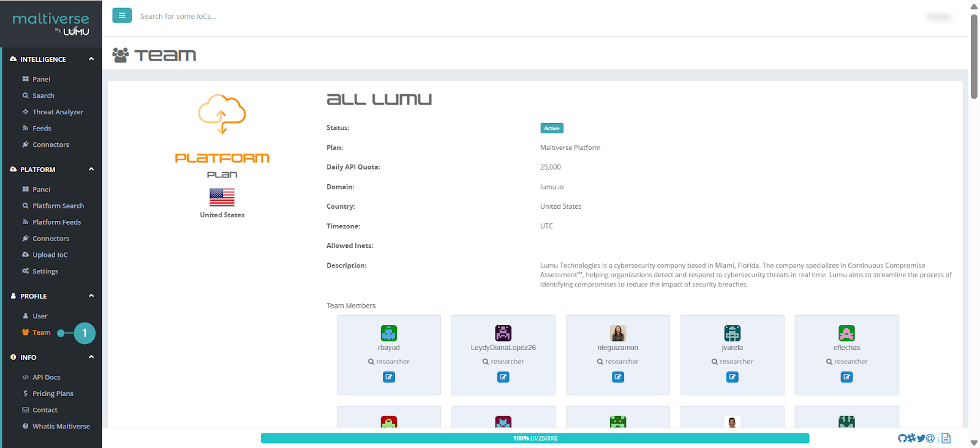This screenshot has height=448, width=980.
Task: Collapse the INTELLIGENCE sidebar section
Action: point(91,59)
